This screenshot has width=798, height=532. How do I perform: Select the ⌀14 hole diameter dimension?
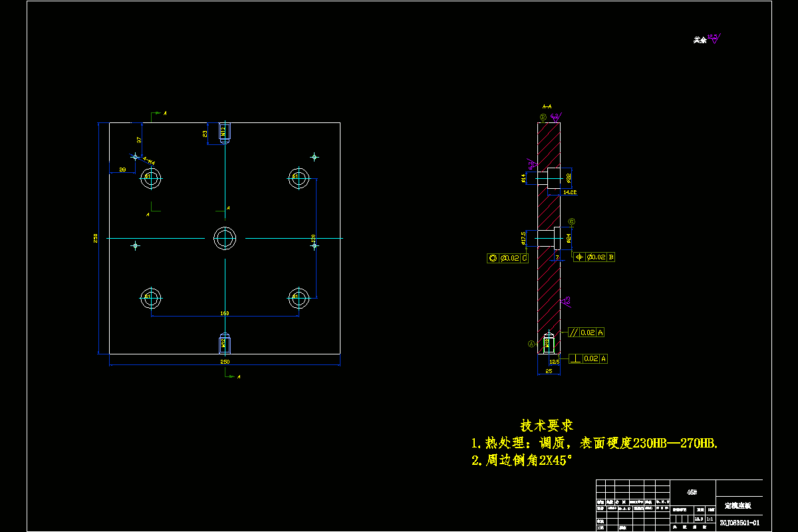click(523, 178)
